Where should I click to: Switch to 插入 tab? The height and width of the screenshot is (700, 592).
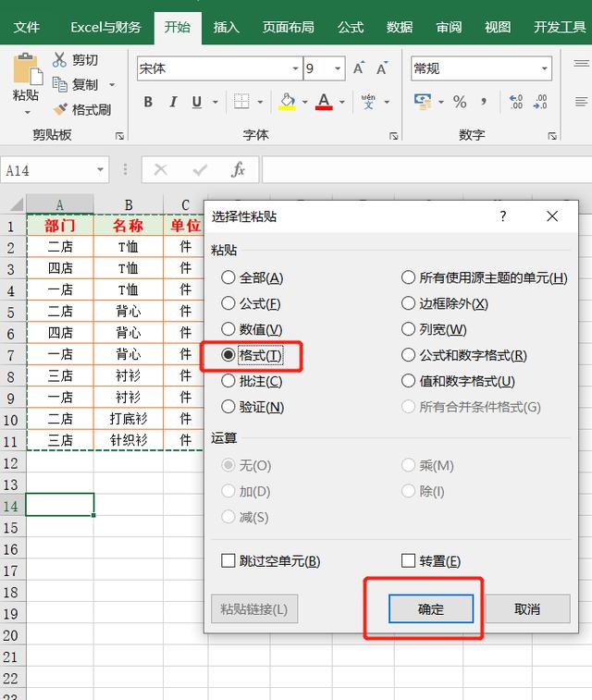pos(226,27)
